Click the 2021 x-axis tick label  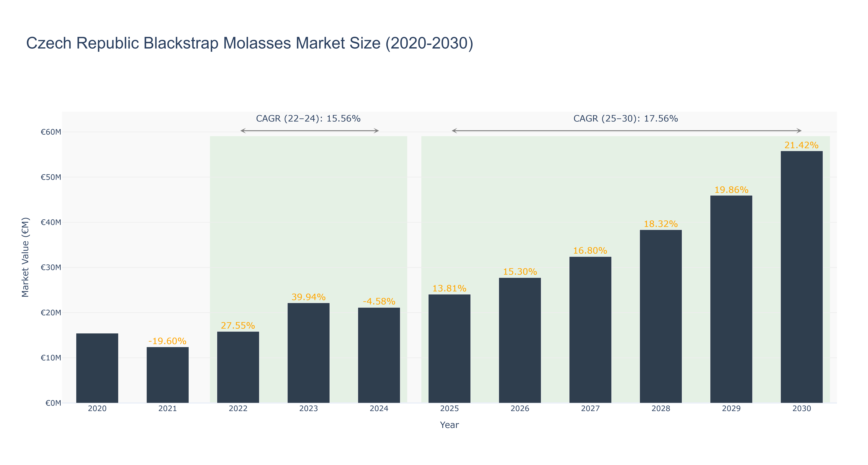click(x=167, y=408)
